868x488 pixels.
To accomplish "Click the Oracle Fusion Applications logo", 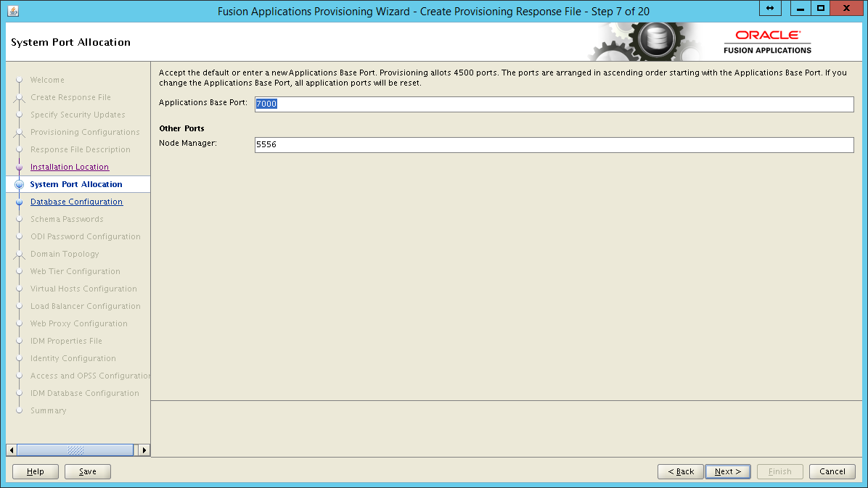I will tap(767, 42).
